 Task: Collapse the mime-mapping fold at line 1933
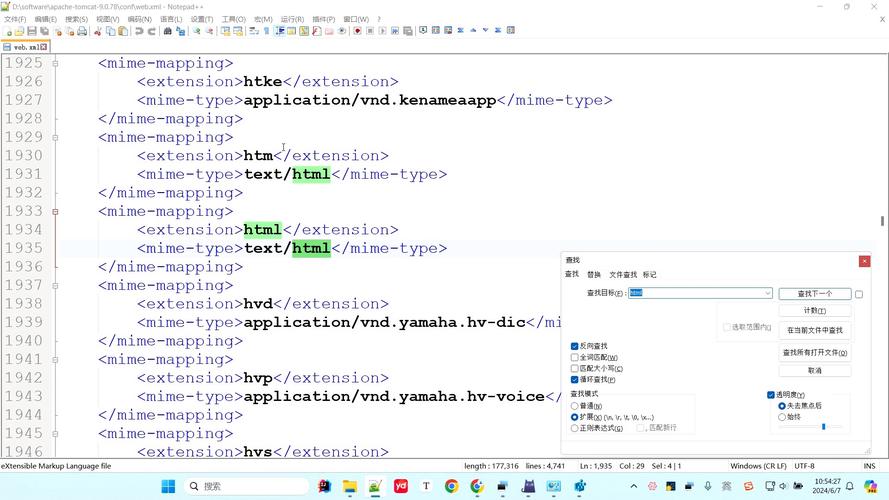coord(55,211)
